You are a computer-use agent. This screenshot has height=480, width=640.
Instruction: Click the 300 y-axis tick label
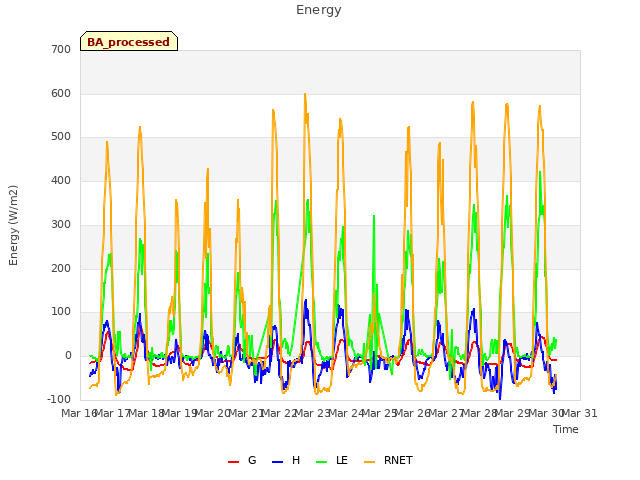click(x=61, y=224)
